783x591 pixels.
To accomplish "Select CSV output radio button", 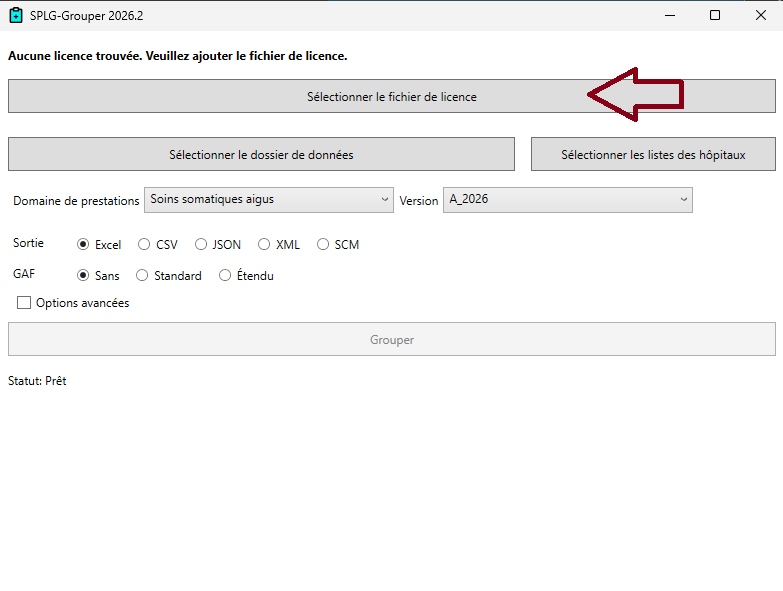I will [144, 244].
